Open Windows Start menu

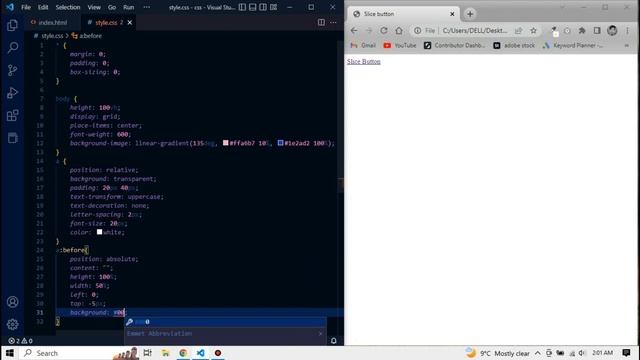(x=10, y=353)
